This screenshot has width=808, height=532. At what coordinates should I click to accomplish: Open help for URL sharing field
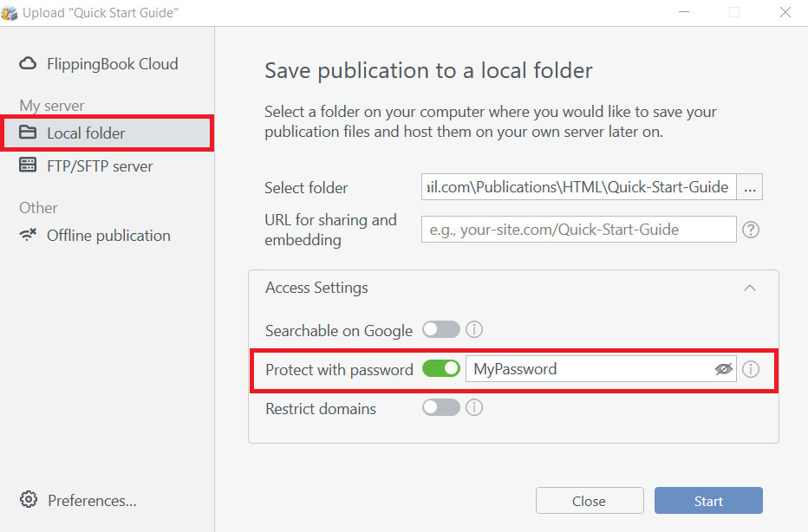click(751, 230)
